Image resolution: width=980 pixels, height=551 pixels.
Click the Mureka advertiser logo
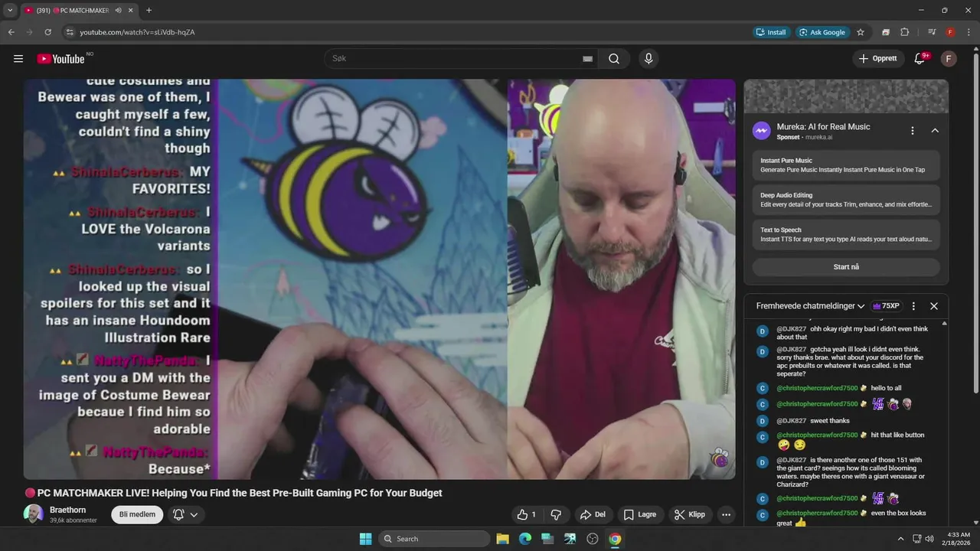[x=761, y=131]
